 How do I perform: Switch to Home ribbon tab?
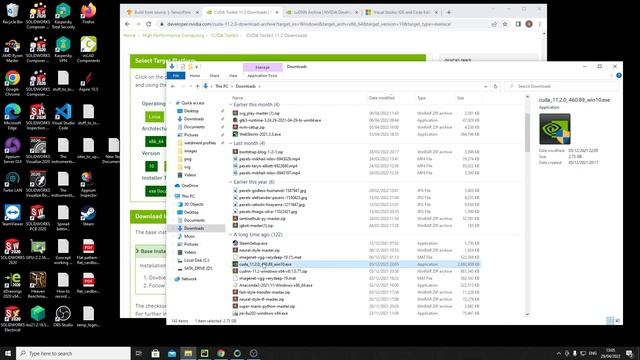195,76
